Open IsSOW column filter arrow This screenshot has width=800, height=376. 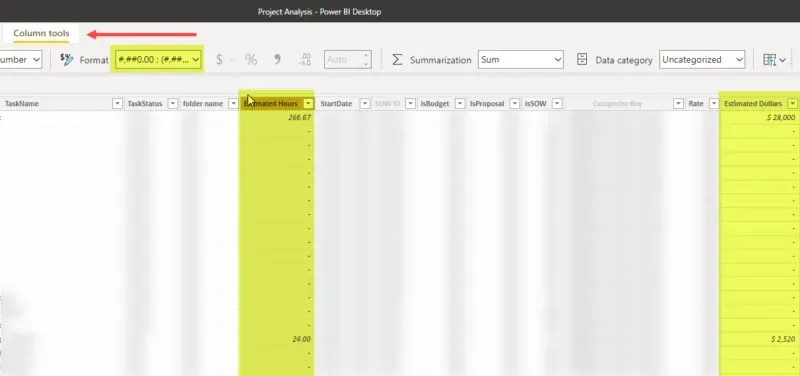pyautogui.click(x=557, y=104)
